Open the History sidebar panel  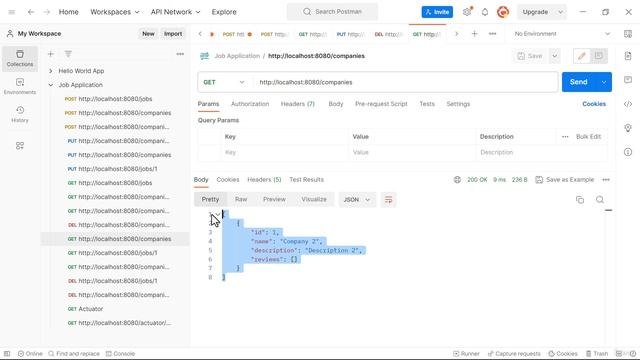point(20,114)
